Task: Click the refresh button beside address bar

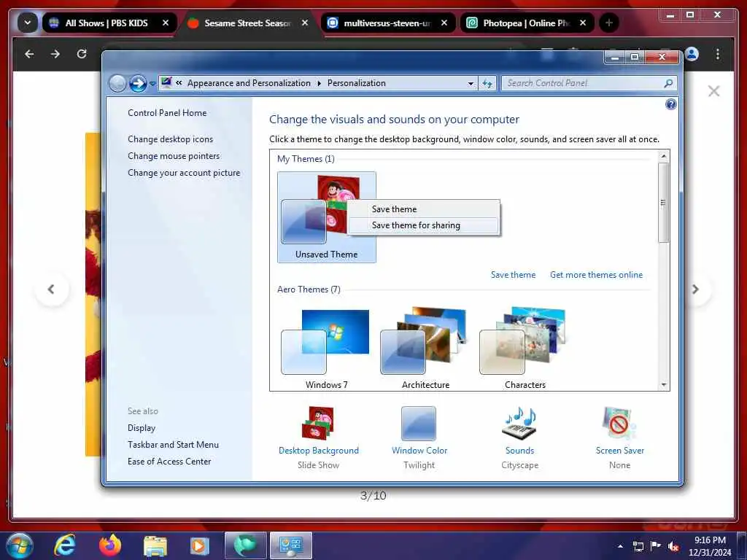Action: [487, 83]
